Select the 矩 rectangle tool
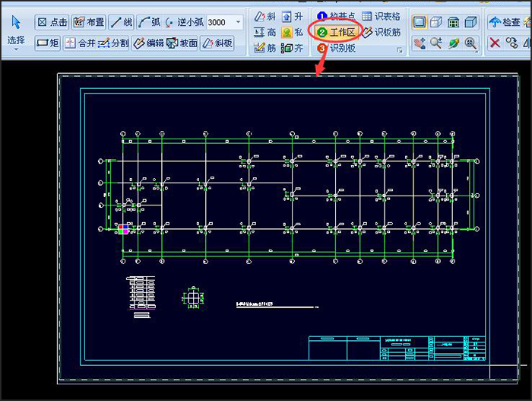The height and width of the screenshot is (401, 532). pyautogui.click(x=49, y=43)
